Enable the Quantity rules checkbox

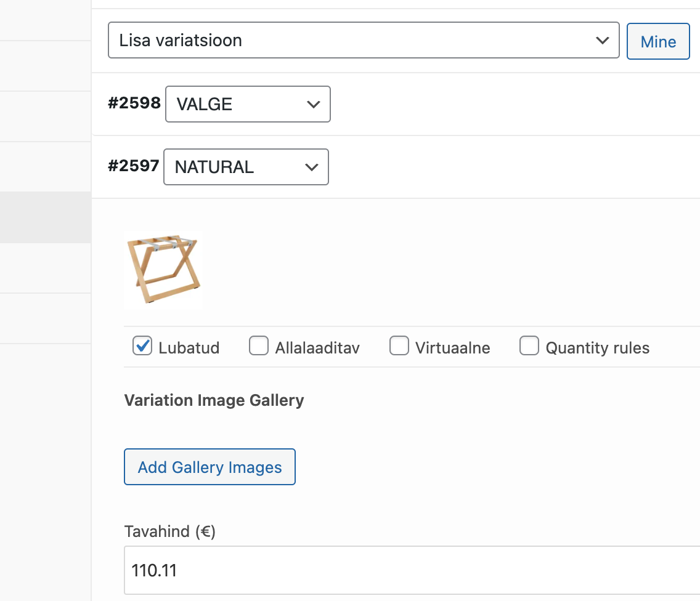pyautogui.click(x=529, y=347)
